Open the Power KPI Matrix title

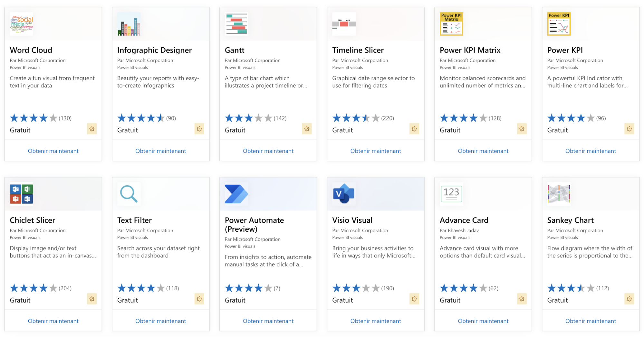[470, 50]
